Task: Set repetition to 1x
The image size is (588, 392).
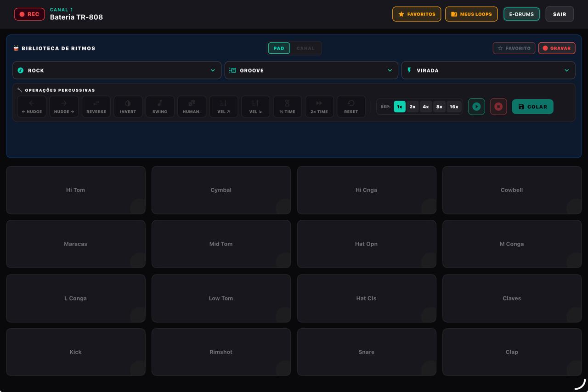Action: [x=400, y=106]
